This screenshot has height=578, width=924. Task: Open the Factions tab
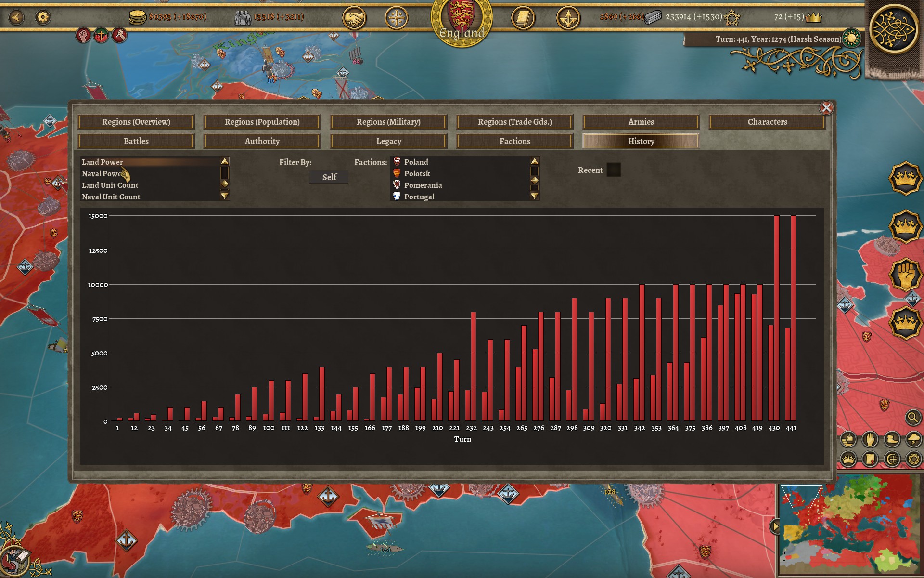pyautogui.click(x=515, y=141)
